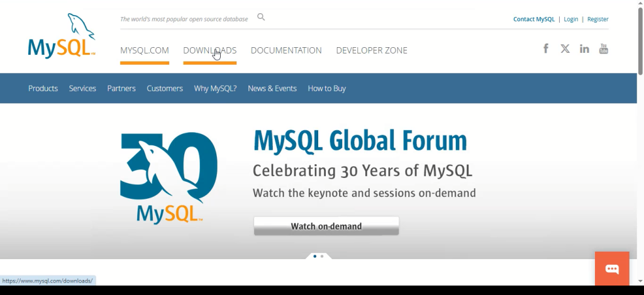Open the Partners menu
This screenshot has height=295, width=644.
[121, 88]
